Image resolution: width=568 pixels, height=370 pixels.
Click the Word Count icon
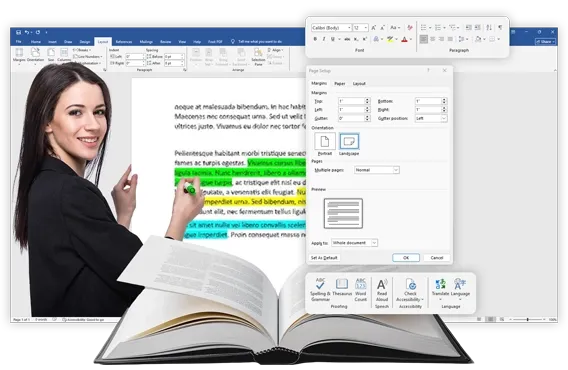click(x=361, y=289)
